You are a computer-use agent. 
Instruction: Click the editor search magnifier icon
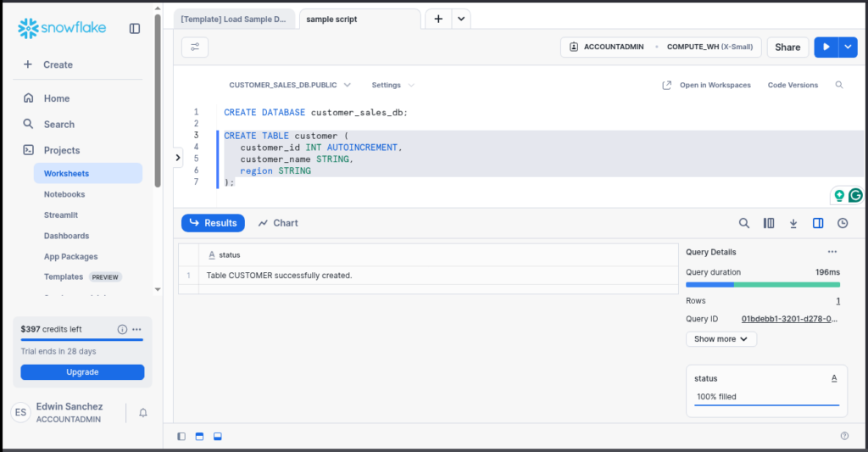point(839,85)
